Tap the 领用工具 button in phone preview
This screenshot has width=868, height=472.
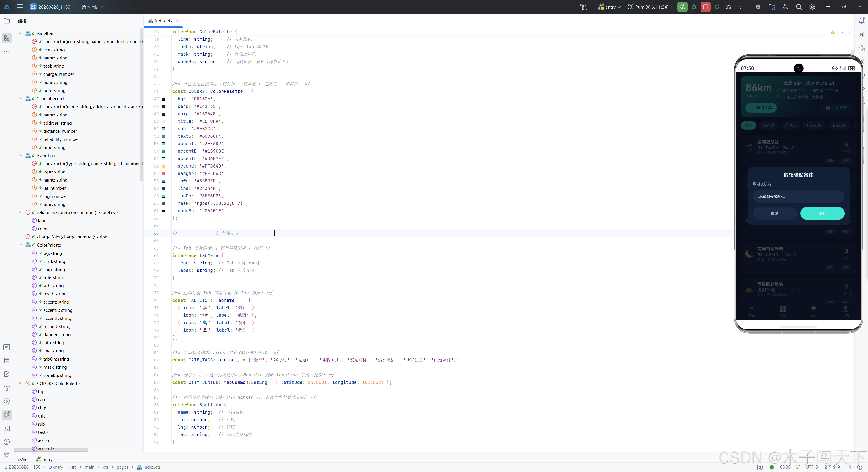point(761,108)
